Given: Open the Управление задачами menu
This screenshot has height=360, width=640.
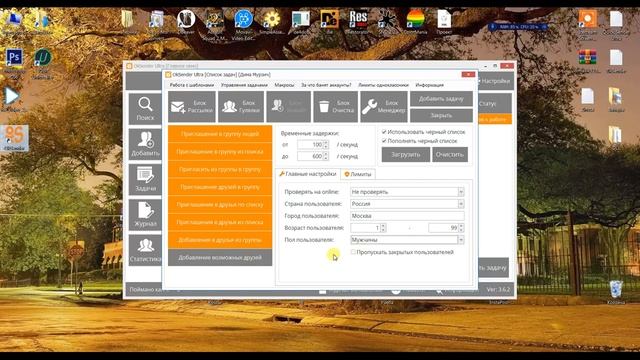Looking at the screenshot, I should [x=244, y=85].
